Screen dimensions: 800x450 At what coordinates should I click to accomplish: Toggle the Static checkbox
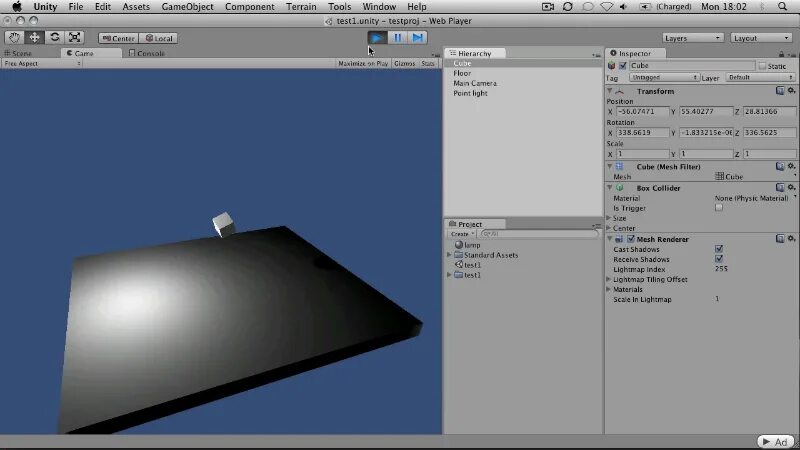point(762,66)
